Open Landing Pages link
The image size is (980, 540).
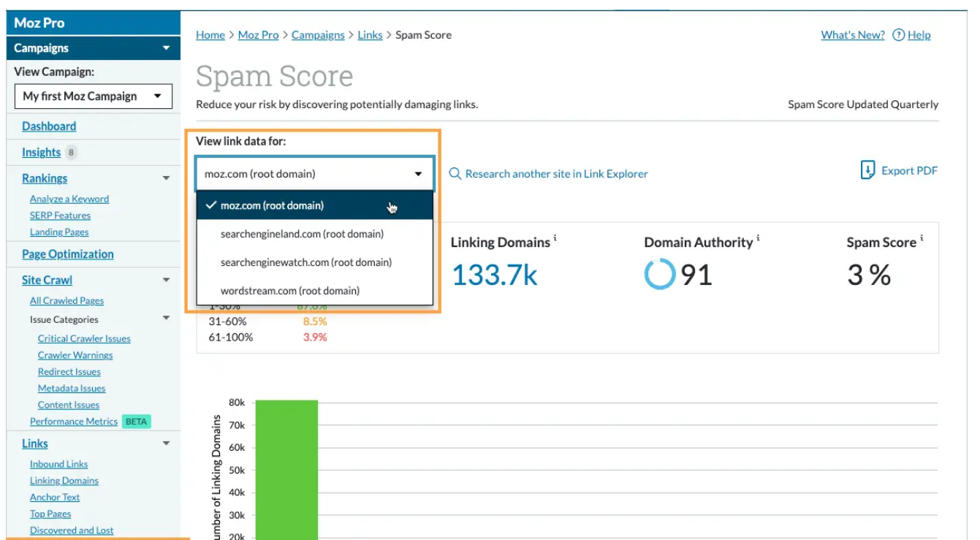point(59,232)
